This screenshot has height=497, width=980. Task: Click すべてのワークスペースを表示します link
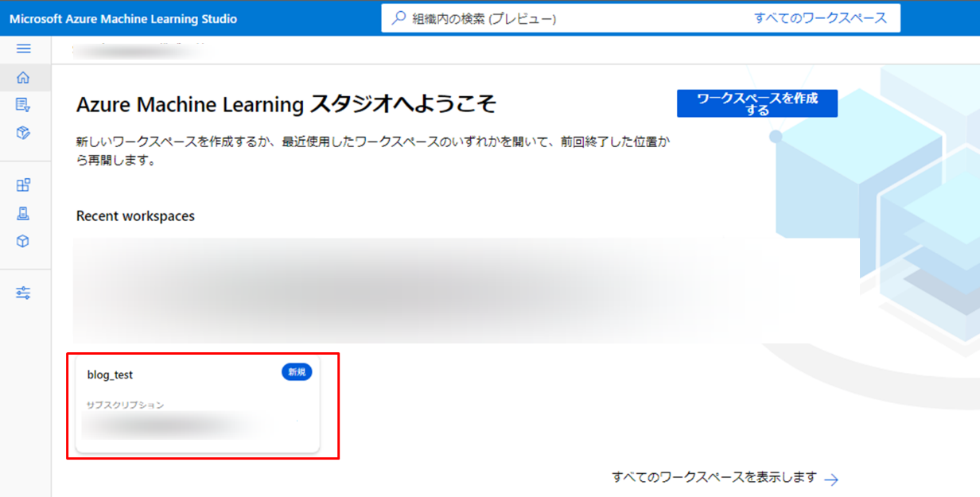click(x=714, y=477)
